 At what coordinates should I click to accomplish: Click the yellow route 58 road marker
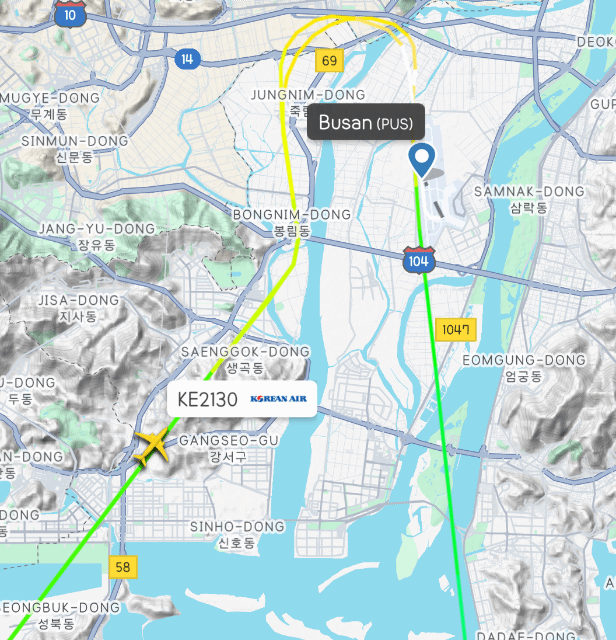click(123, 567)
